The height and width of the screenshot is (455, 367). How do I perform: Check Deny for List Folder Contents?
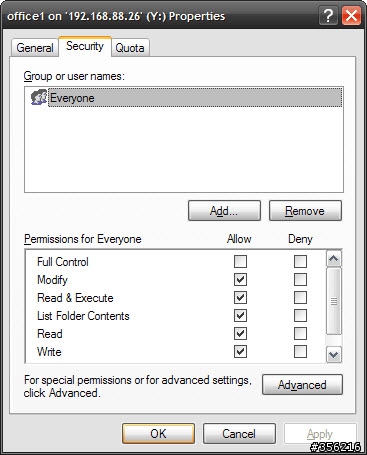[x=300, y=315]
